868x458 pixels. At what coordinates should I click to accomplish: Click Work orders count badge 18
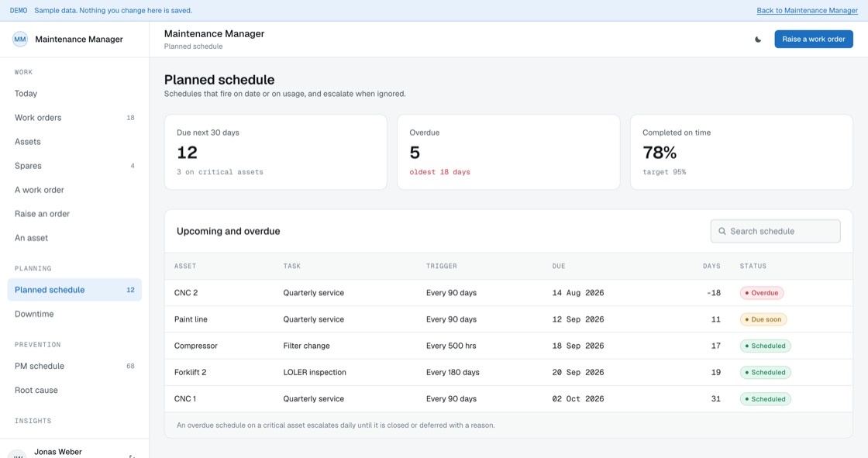[x=131, y=118]
